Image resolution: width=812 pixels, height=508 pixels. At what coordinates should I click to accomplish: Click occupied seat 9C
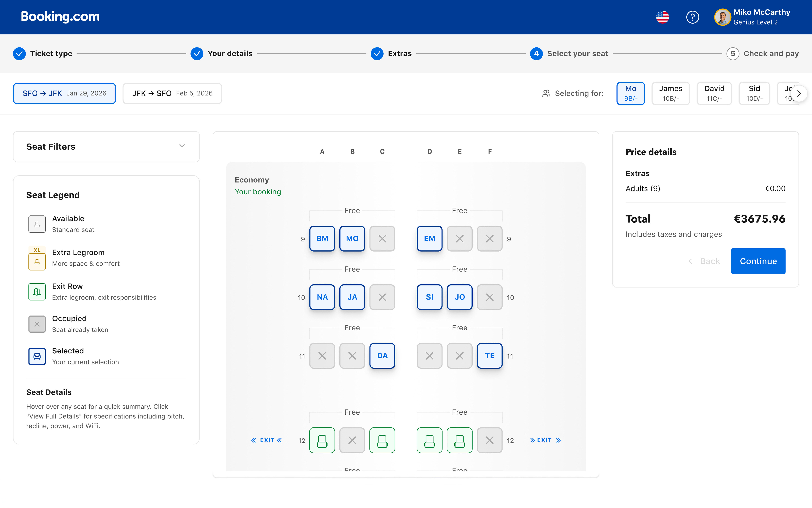coord(382,238)
